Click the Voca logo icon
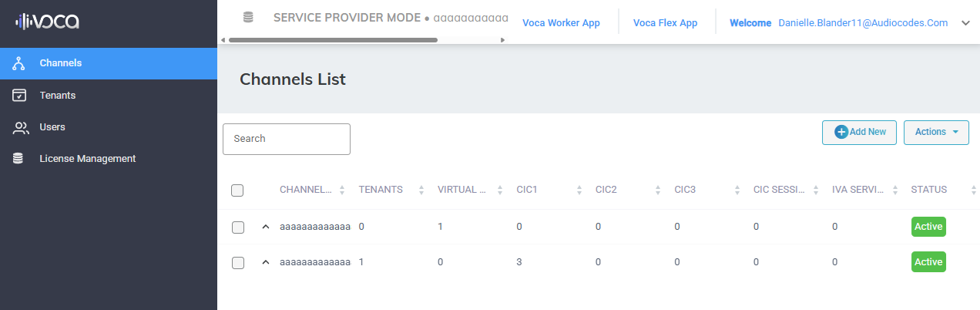The width and height of the screenshot is (980, 310). pyautogui.click(x=47, y=22)
